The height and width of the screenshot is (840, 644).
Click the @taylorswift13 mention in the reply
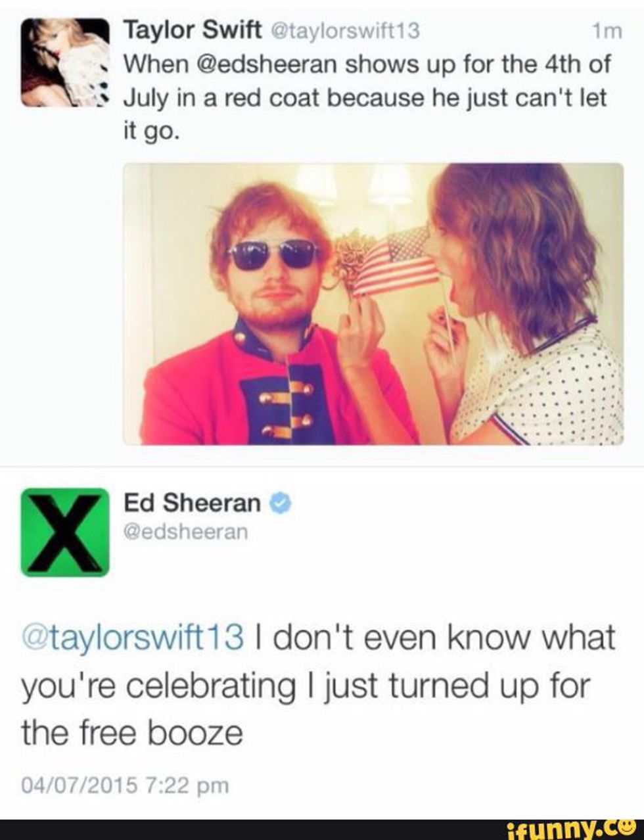tap(133, 637)
